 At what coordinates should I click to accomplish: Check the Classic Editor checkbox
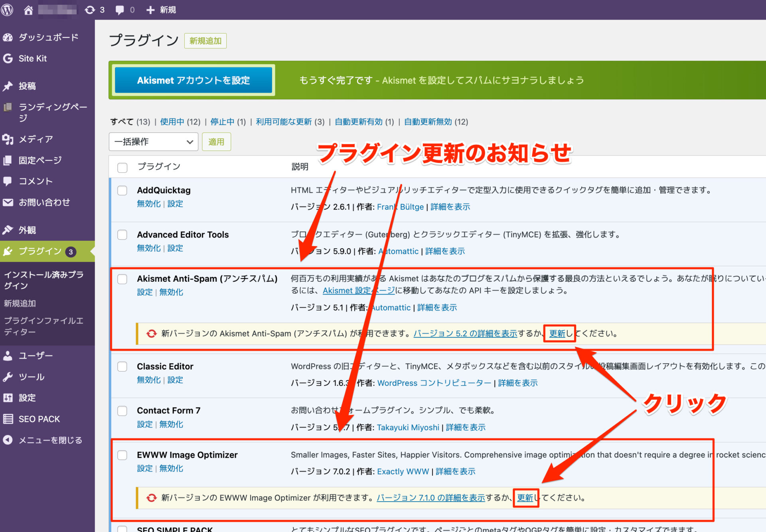coord(122,367)
